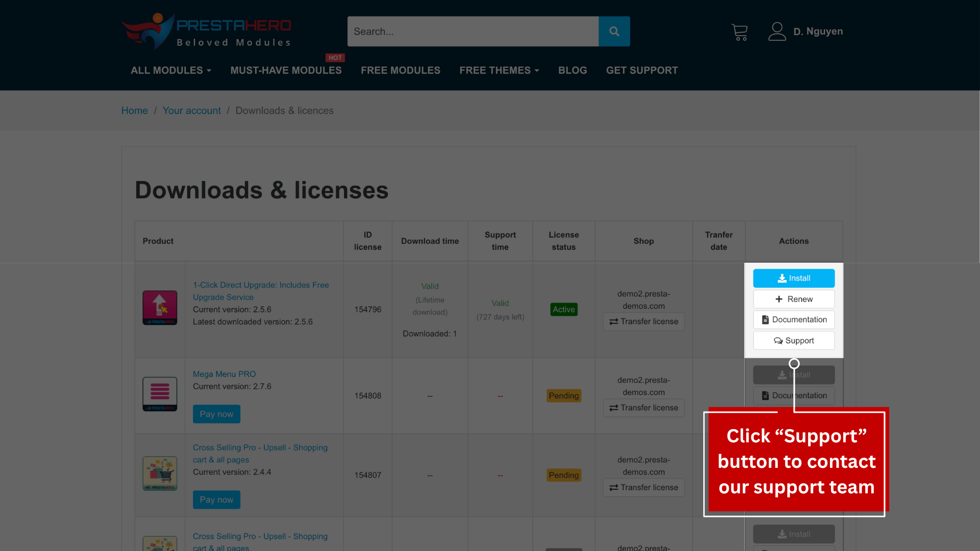Viewport: 980px width, 551px height.
Task: Open GET SUPPORT menu item
Action: coord(642,70)
